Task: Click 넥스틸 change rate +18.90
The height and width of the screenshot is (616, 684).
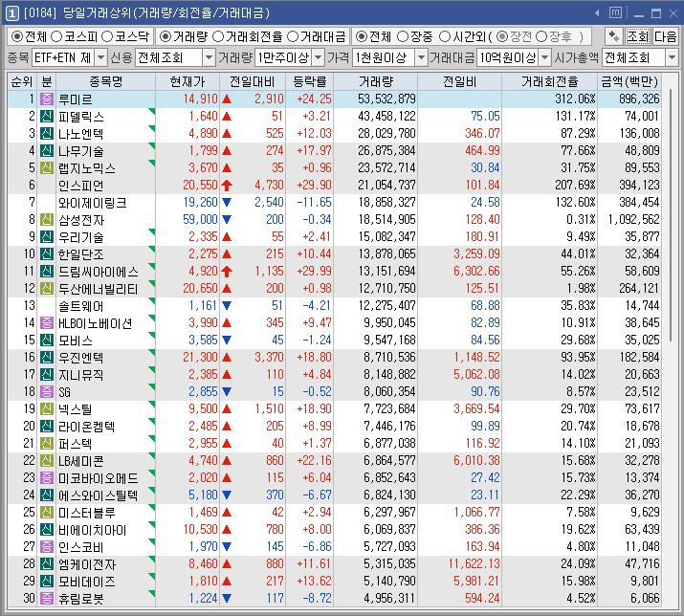Action: pos(314,408)
